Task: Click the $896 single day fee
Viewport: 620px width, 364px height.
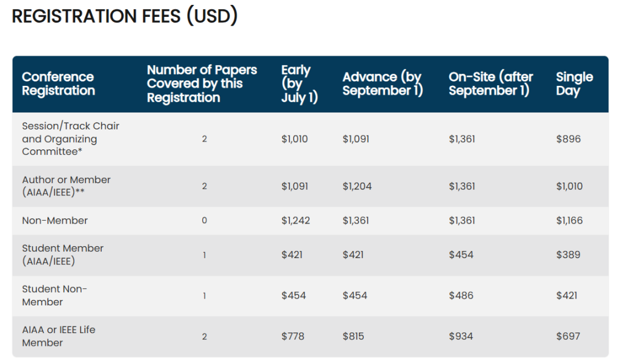Action: (x=568, y=139)
